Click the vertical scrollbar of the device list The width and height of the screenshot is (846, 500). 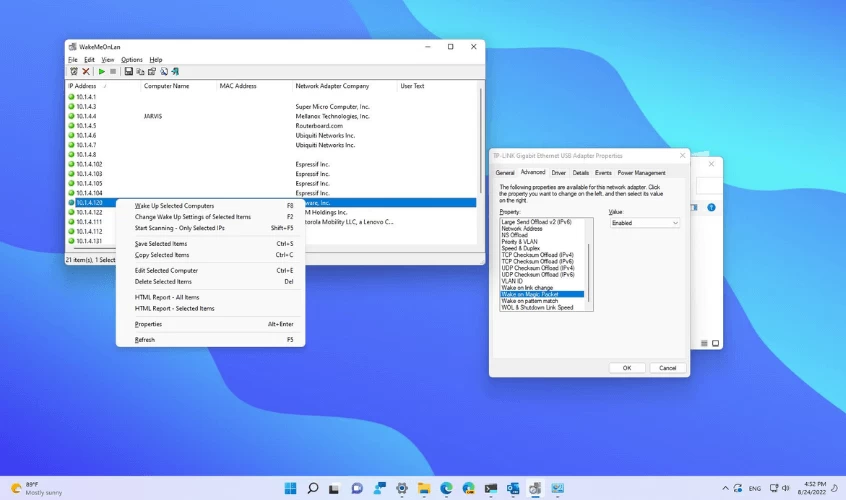480,140
